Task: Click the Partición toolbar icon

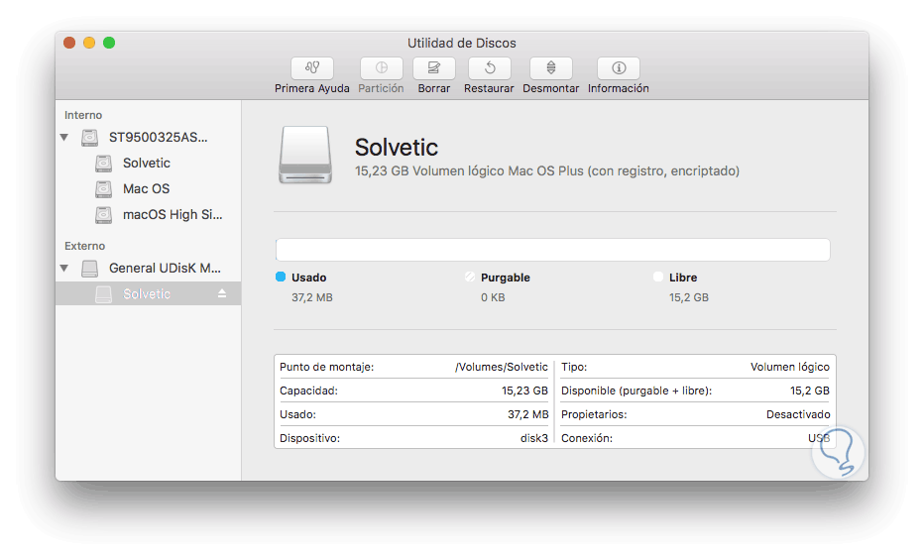Action: tap(381, 68)
